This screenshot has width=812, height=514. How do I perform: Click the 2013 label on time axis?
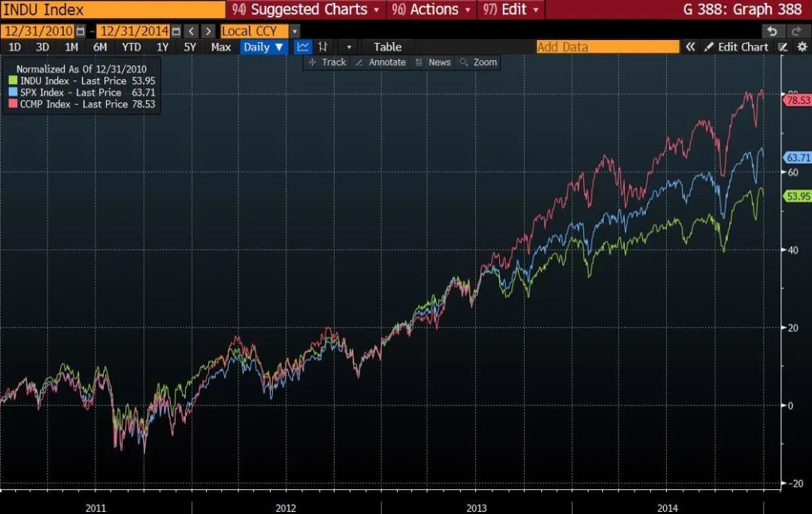(x=477, y=508)
